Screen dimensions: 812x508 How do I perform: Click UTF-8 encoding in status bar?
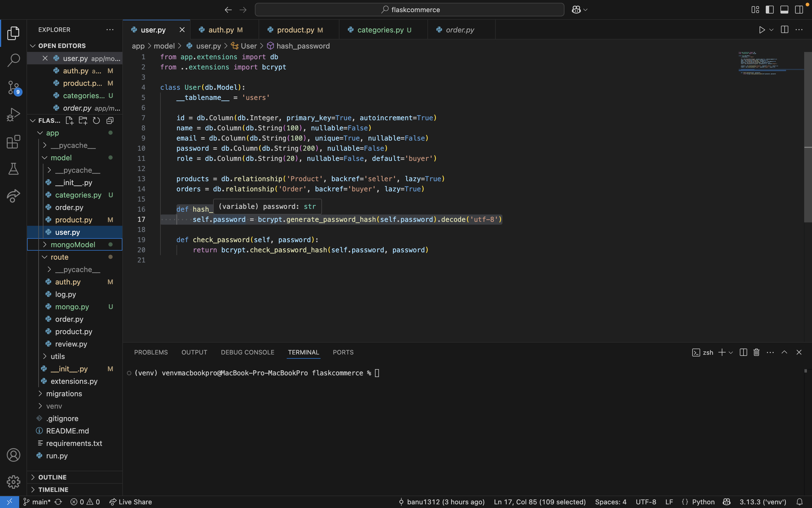click(x=646, y=502)
